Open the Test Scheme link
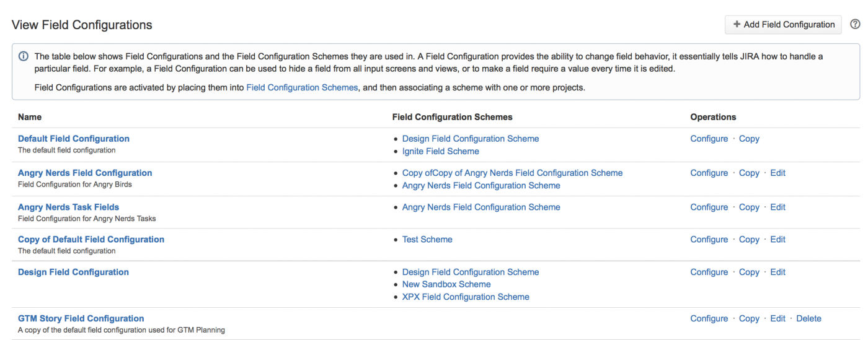 click(x=427, y=239)
